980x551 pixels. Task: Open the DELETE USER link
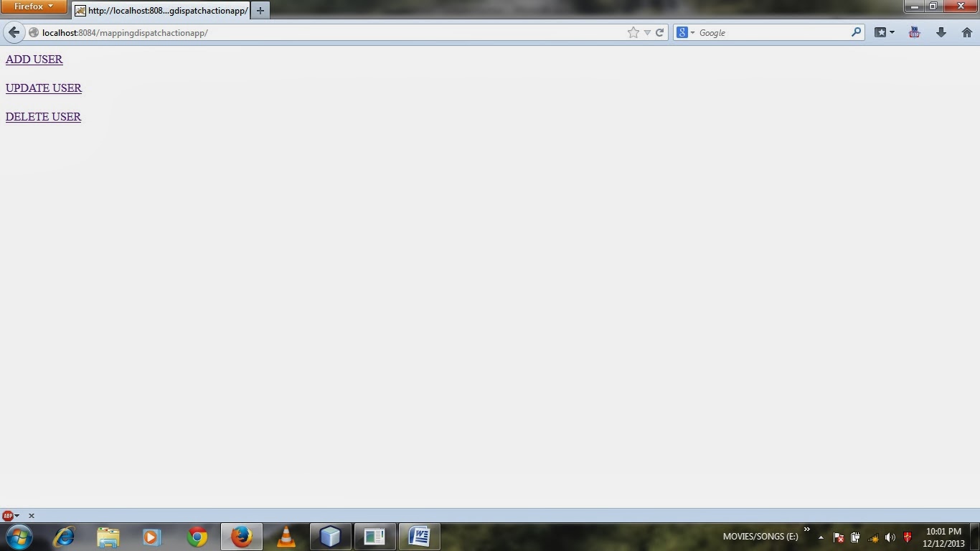click(x=43, y=116)
